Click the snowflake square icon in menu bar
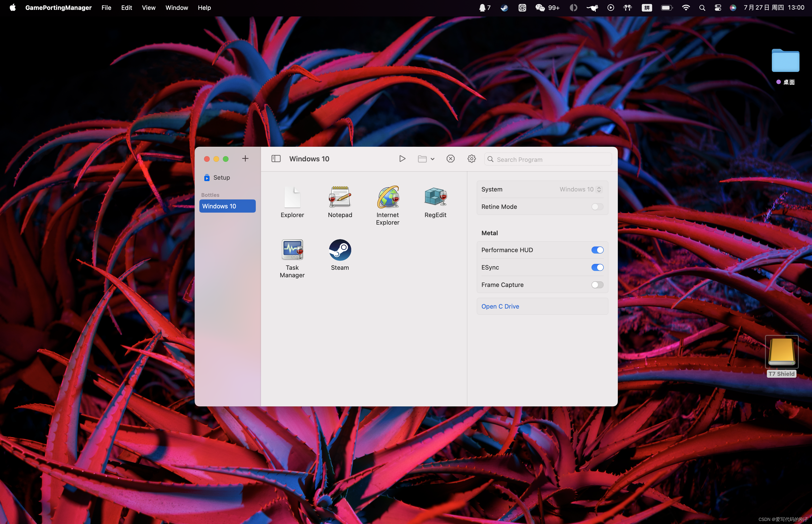Image resolution: width=812 pixels, height=524 pixels. (522, 8)
